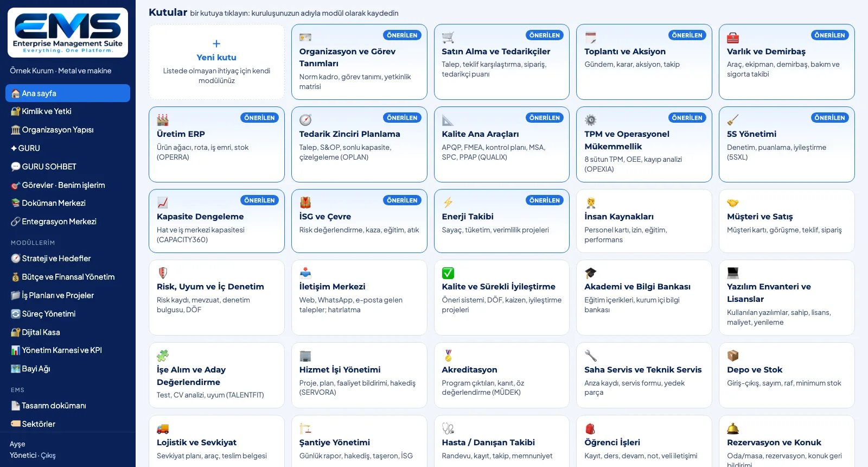The height and width of the screenshot is (467, 868).
Task: Select the İnsan Kaynakları card title
Action: [x=619, y=217]
